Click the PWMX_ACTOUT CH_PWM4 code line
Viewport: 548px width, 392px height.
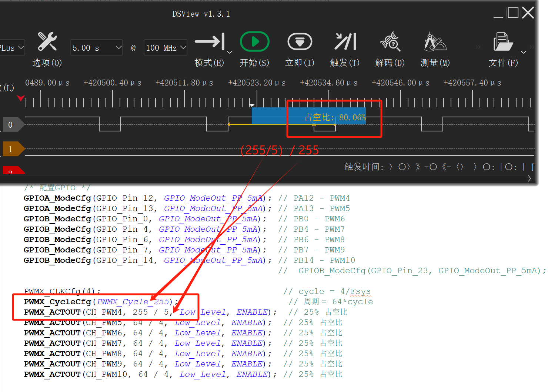(150, 312)
